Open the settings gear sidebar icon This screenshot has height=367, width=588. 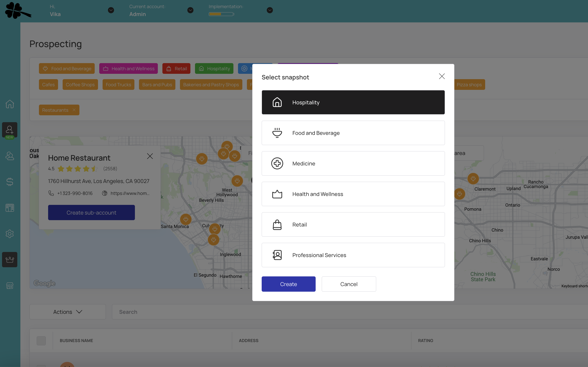(10, 234)
